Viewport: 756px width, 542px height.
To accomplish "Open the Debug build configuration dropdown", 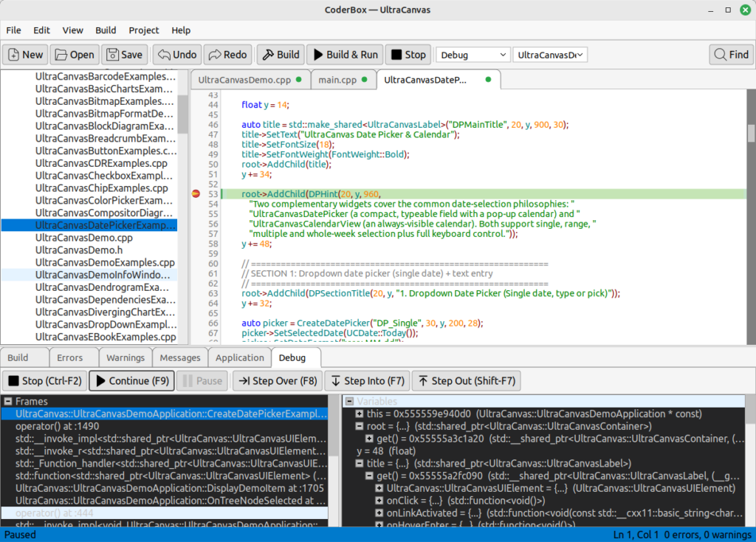I will [472, 55].
